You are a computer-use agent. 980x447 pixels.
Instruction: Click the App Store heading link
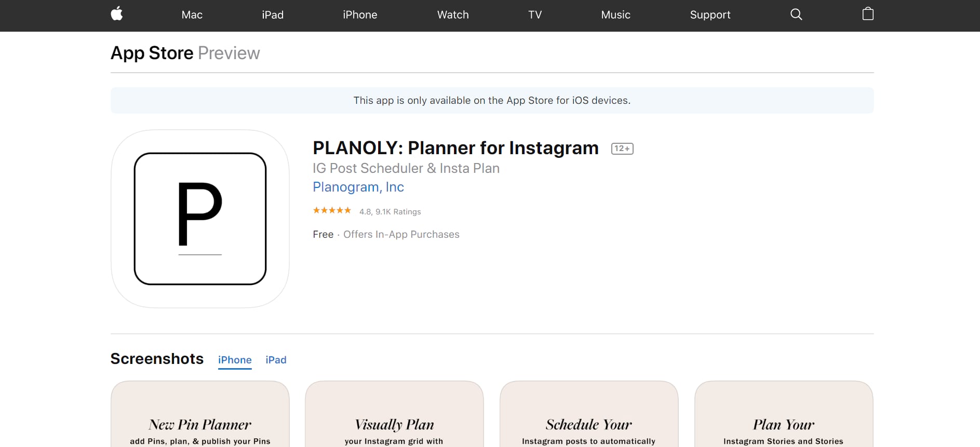click(152, 53)
